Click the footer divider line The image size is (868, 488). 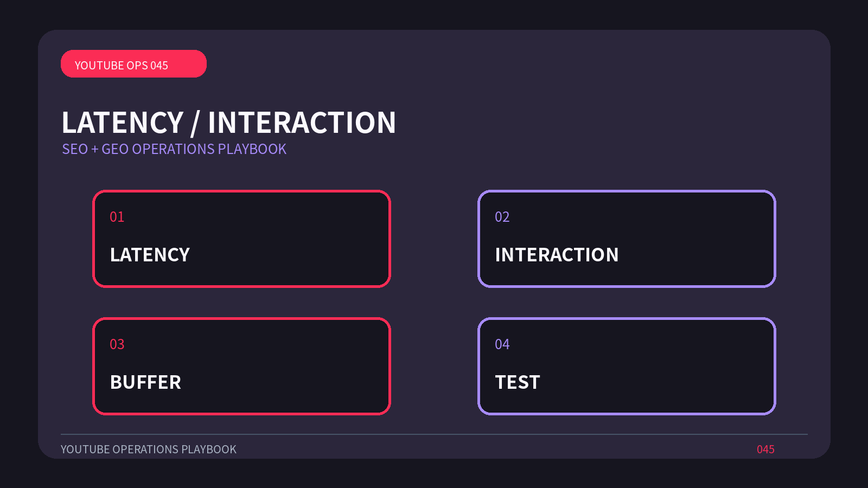tap(434, 434)
